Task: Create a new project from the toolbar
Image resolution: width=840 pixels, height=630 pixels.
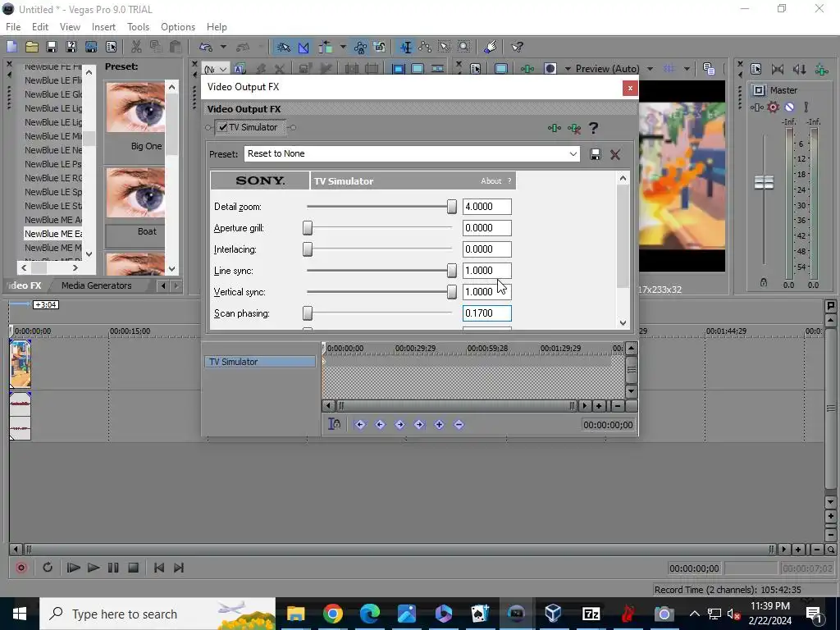Action: point(11,47)
